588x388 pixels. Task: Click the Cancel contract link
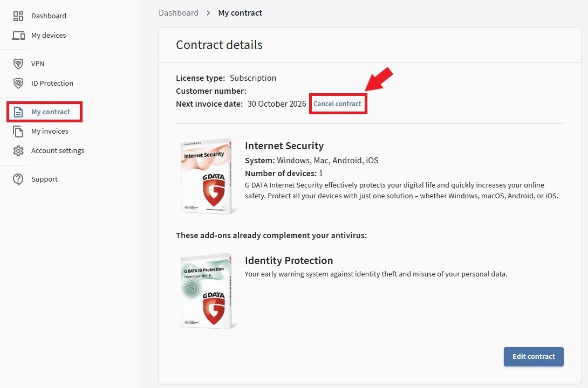coord(337,104)
